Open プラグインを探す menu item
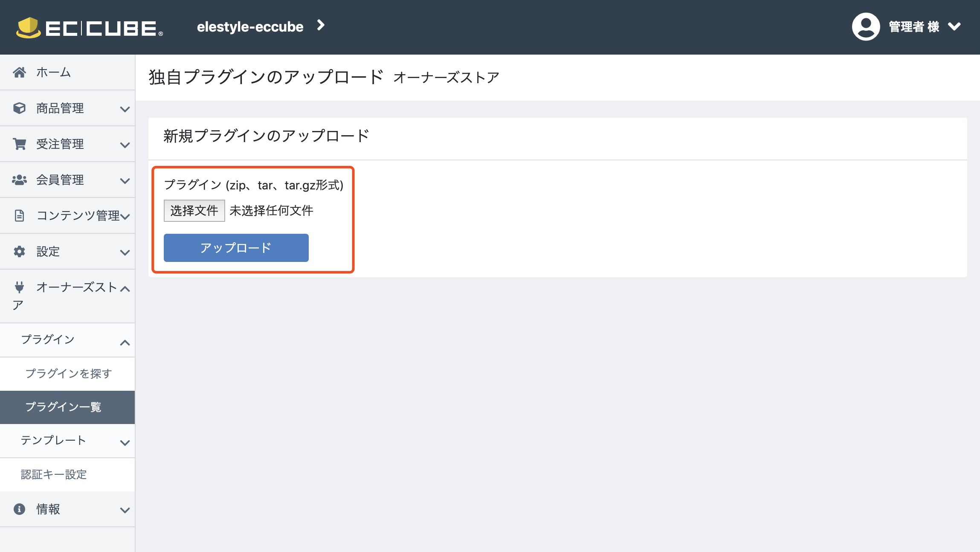This screenshot has height=552, width=980. click(68, 374)
